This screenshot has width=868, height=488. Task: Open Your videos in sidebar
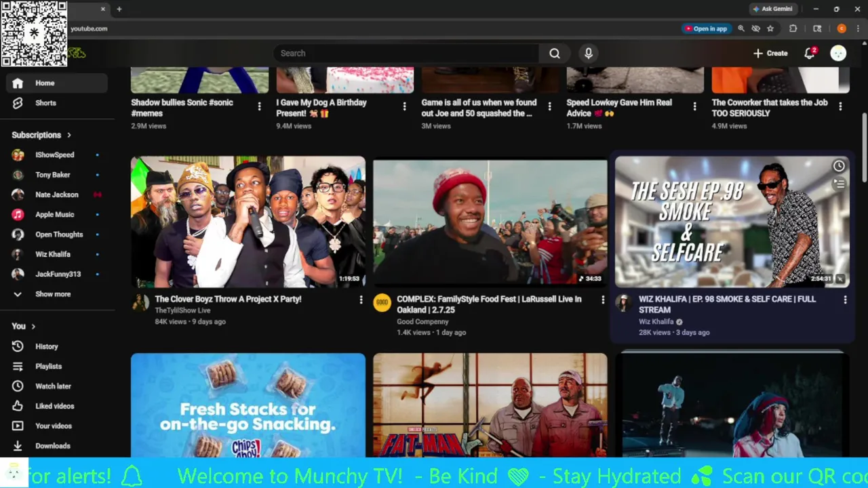pos(57,426)
